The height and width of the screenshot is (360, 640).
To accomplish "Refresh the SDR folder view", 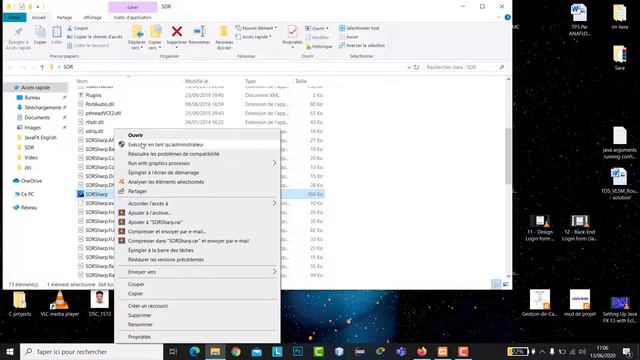I will pyautogui.click(x=416, y=67).
